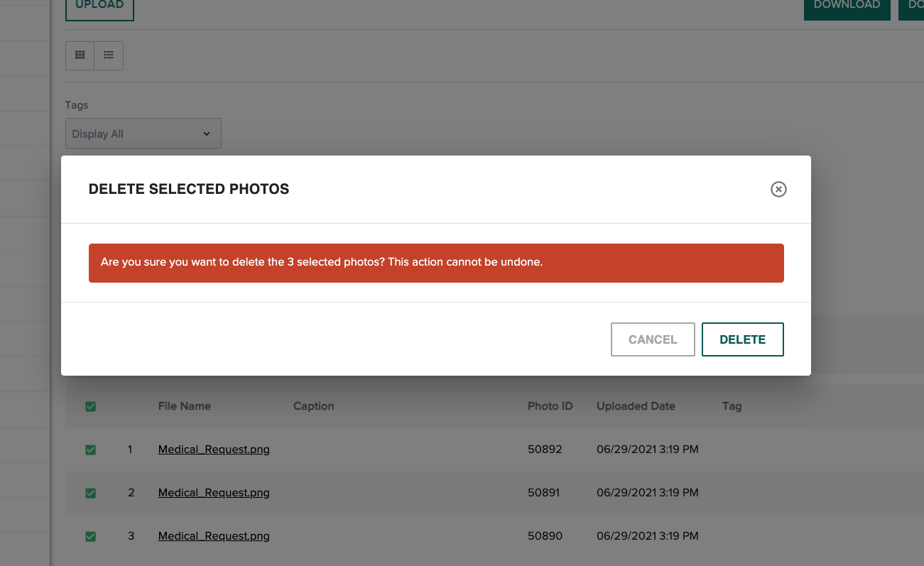Sort by the Uploaded Date column header

tap(636, 406)
